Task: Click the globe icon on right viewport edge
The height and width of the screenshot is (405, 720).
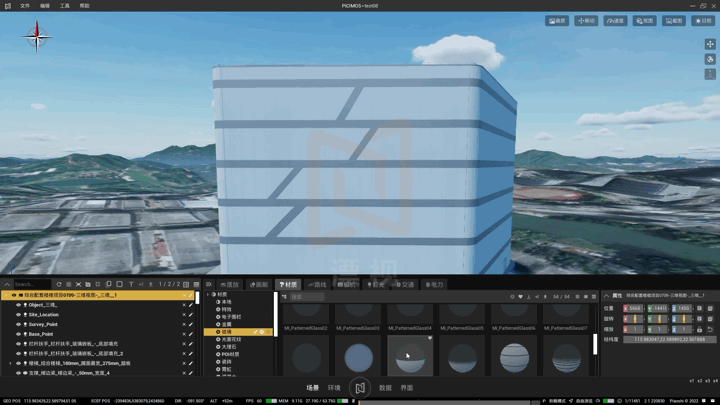Action: coord(710,59)
